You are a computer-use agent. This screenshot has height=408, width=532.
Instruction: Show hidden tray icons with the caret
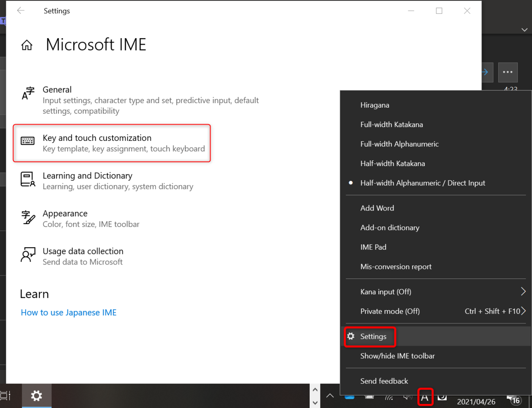[330, 396]
